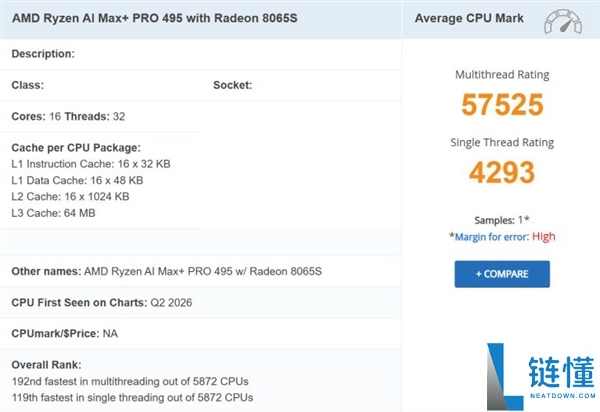600x412 pixels.
Task: Click the Cache per CPU Package heading
Action: pos(76,148)
